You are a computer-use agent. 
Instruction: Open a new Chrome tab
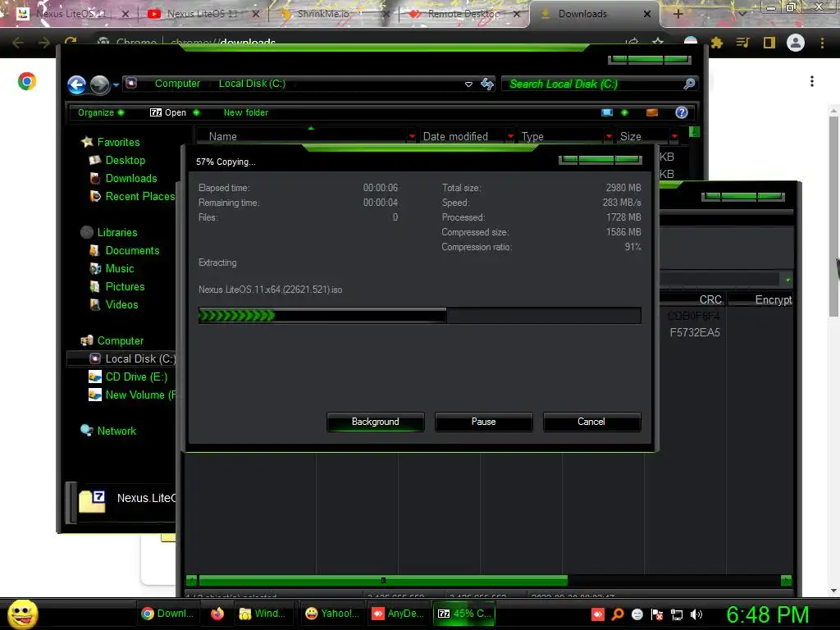678,14
